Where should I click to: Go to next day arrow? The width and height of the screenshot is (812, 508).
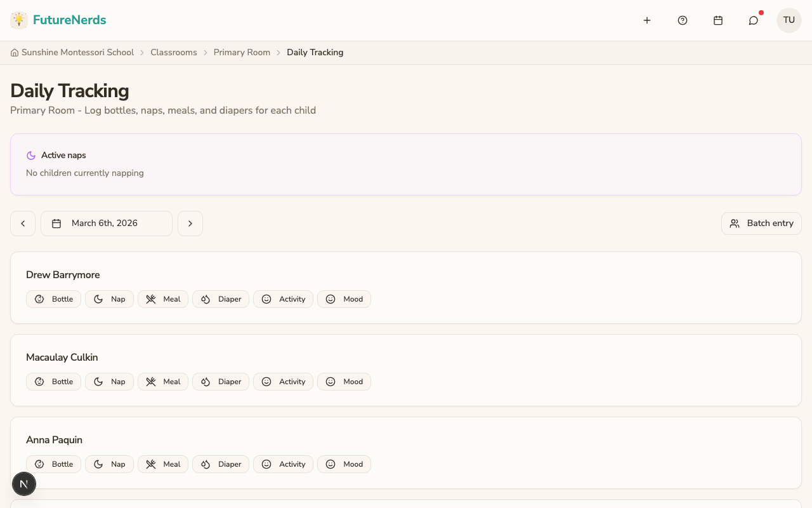(x=190, y=224)
